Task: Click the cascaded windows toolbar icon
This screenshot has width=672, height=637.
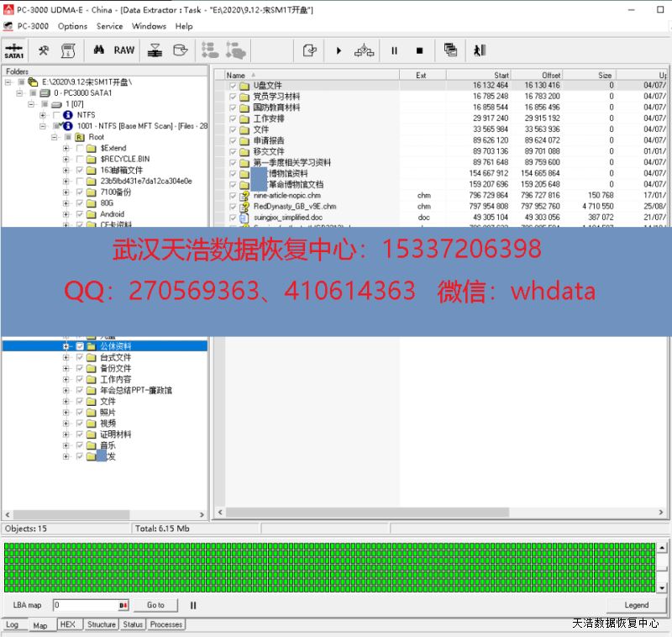Action: (x=450, y=50)
